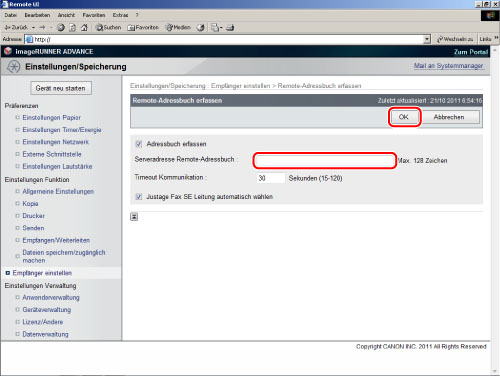Screen dimensions: 500x376
Task: Click the Serveradresse Remote-Adressbuch input field
Action: (325, 161)
